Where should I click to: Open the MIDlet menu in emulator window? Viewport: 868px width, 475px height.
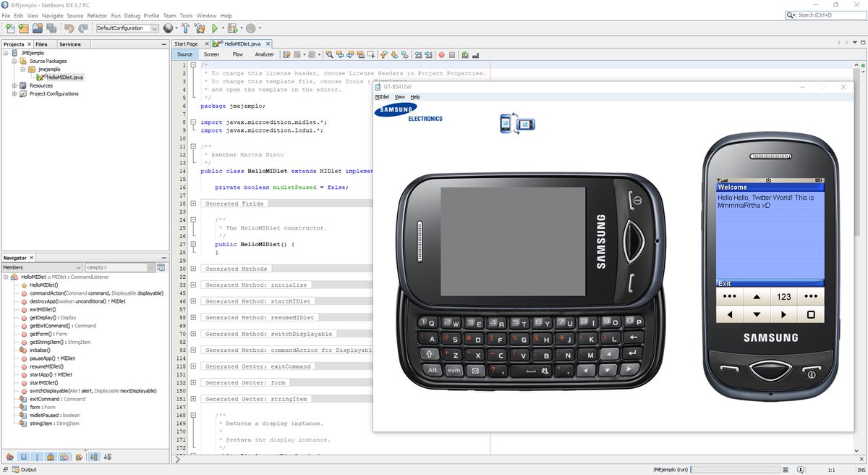click(382, 97)
